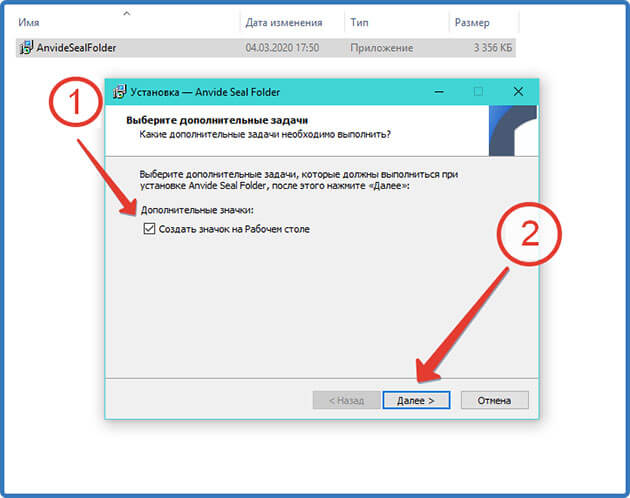Image resolution: width=630 pixels, height=498 pixels.
Task: Minimize the Anvide Seal Folder installer
Action: tap(439, 92)
